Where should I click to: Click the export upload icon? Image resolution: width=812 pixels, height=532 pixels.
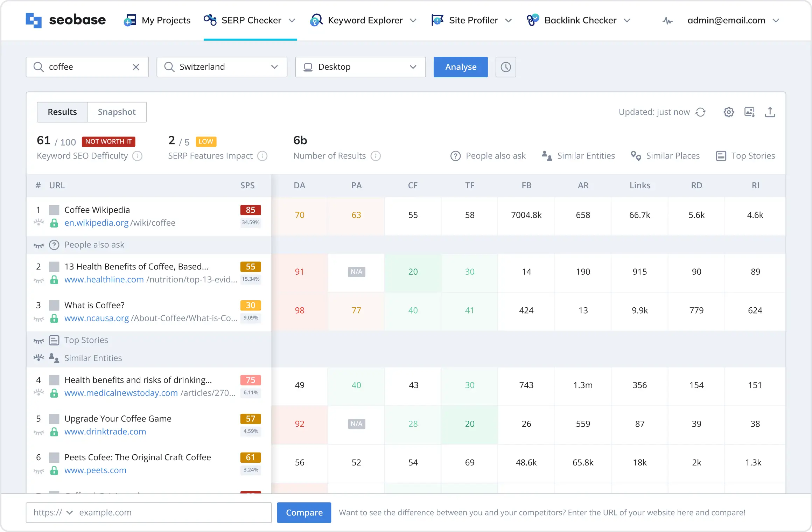click(770, 112)
